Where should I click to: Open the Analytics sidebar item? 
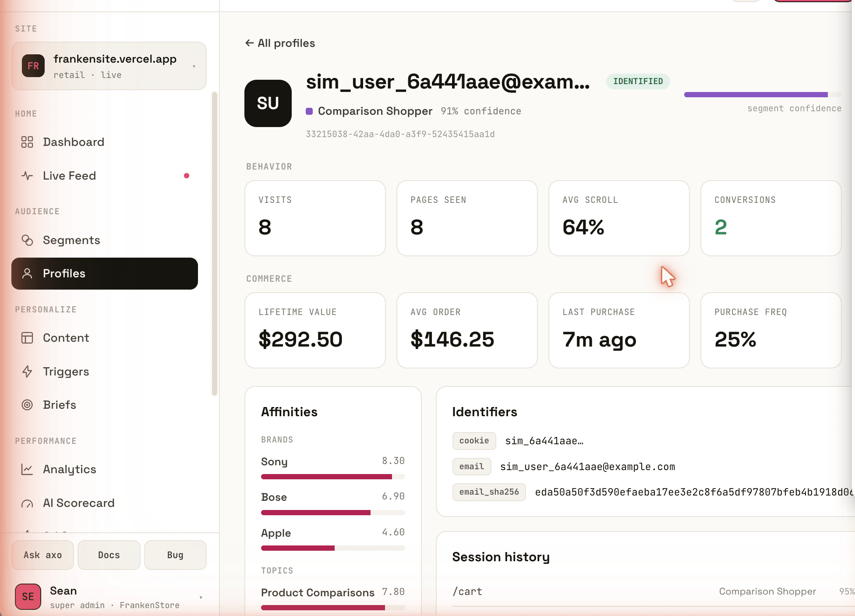pyautogui.click(x=105, y=469)
